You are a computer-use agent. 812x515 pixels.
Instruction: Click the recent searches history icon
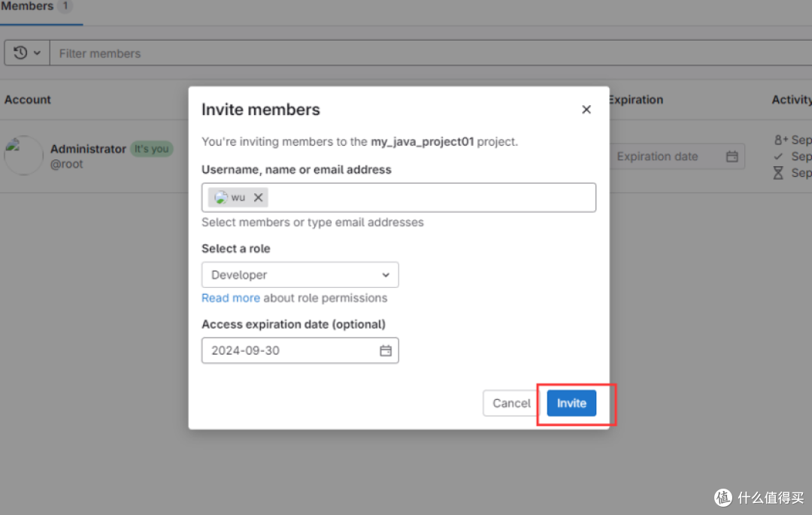[x=20, y=53]
